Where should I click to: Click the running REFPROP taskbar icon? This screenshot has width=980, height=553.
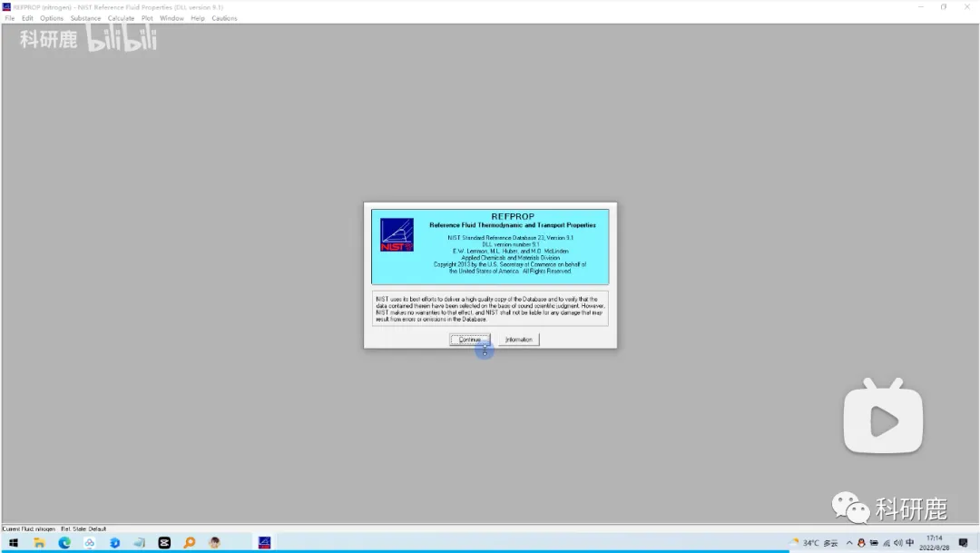[x=264, y=542]
